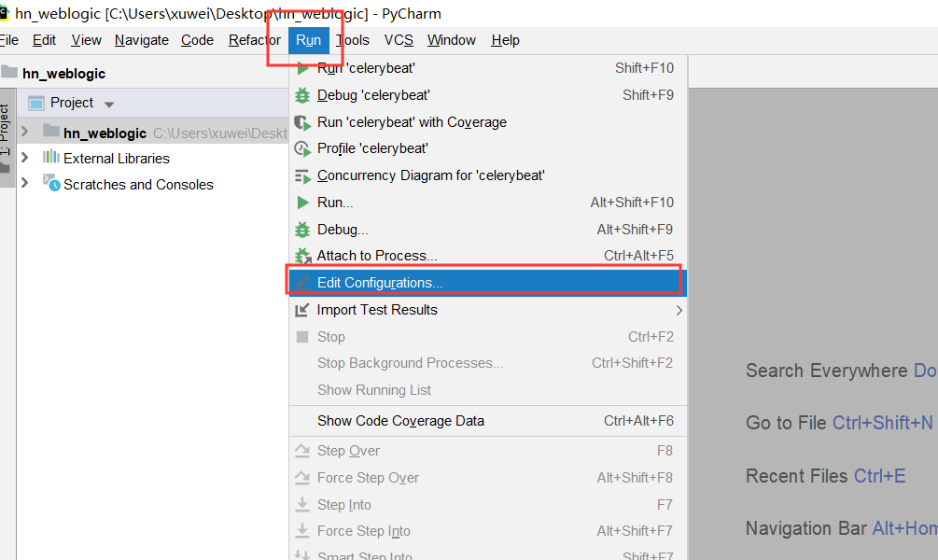
Task: Click the Scratches and Consoles clock icon
Action: [52, 185]
